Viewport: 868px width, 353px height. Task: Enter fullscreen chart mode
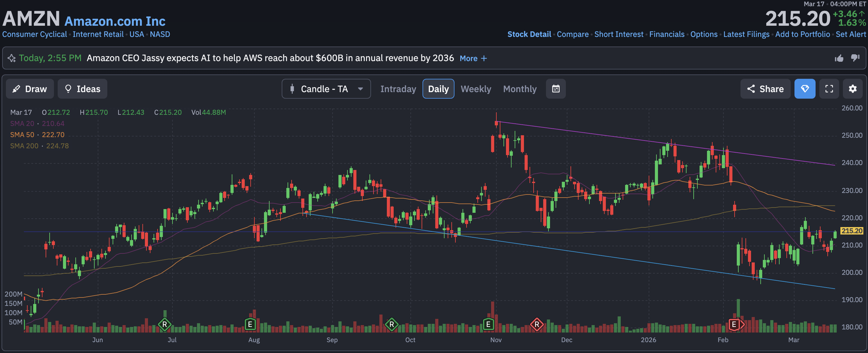click(x=829, y=89)
